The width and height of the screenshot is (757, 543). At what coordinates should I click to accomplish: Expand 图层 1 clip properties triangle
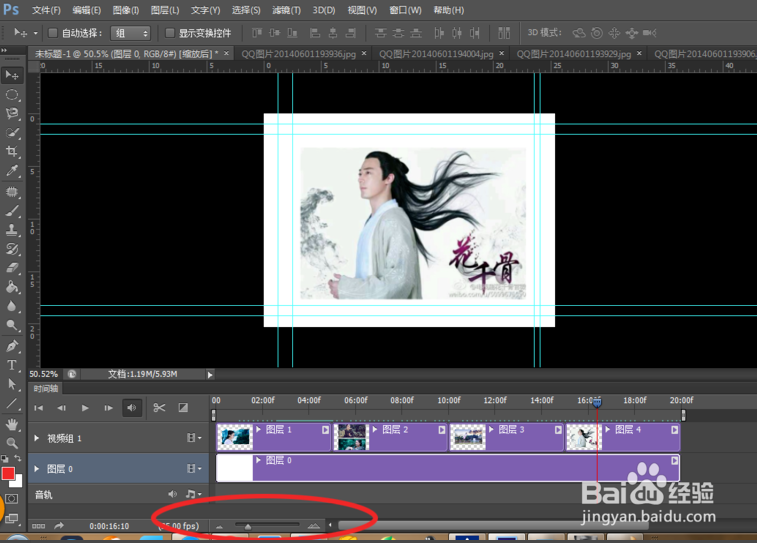pos(258,429)
